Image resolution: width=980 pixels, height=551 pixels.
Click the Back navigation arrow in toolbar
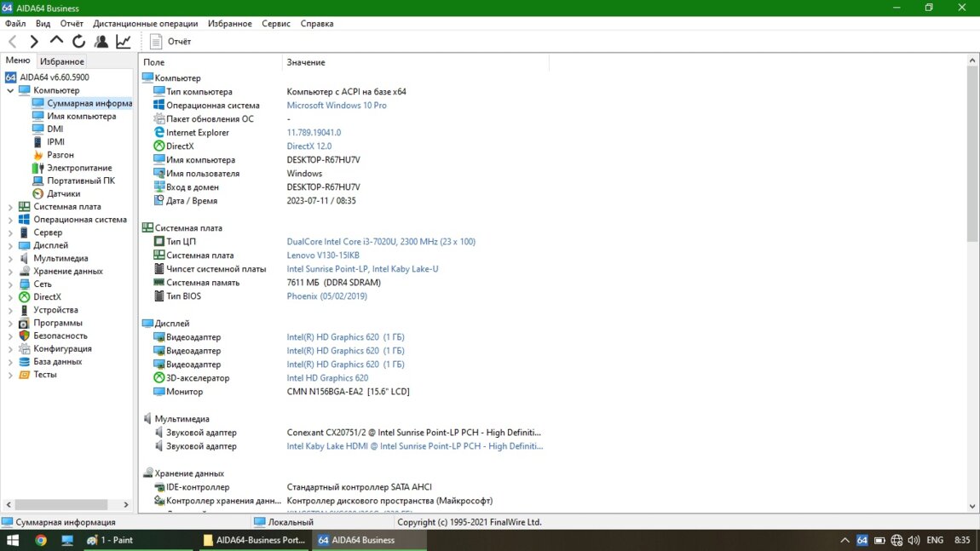tap(12, 41)
